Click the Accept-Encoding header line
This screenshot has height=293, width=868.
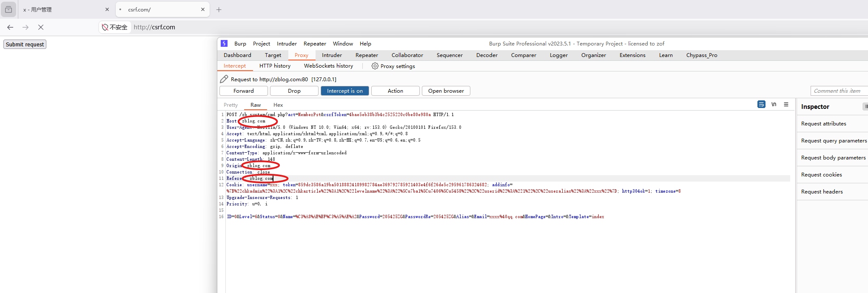tap(265, 147)
